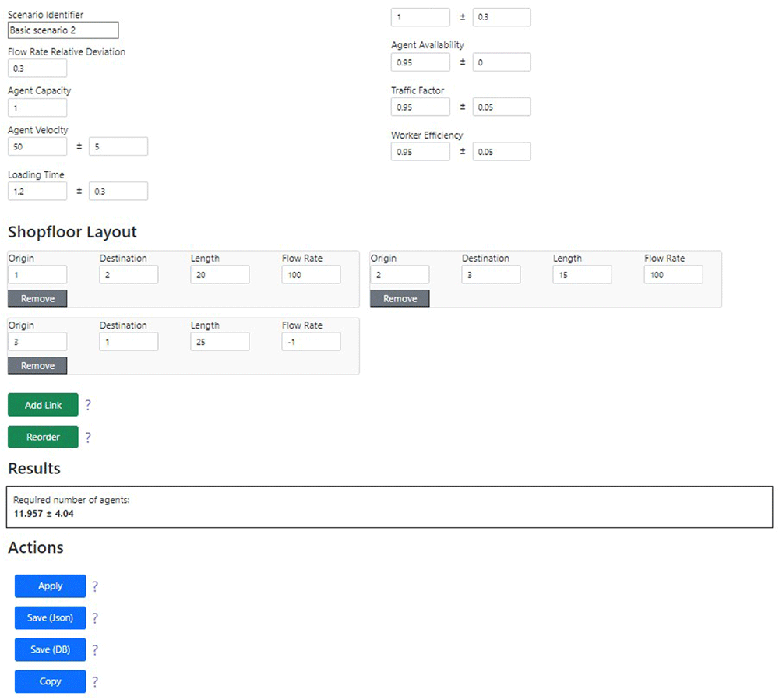Image resolution: width=779 pixels, height=700 pixels.
Task: Open the help icon beside Reorder
Action: click(88, 438)
